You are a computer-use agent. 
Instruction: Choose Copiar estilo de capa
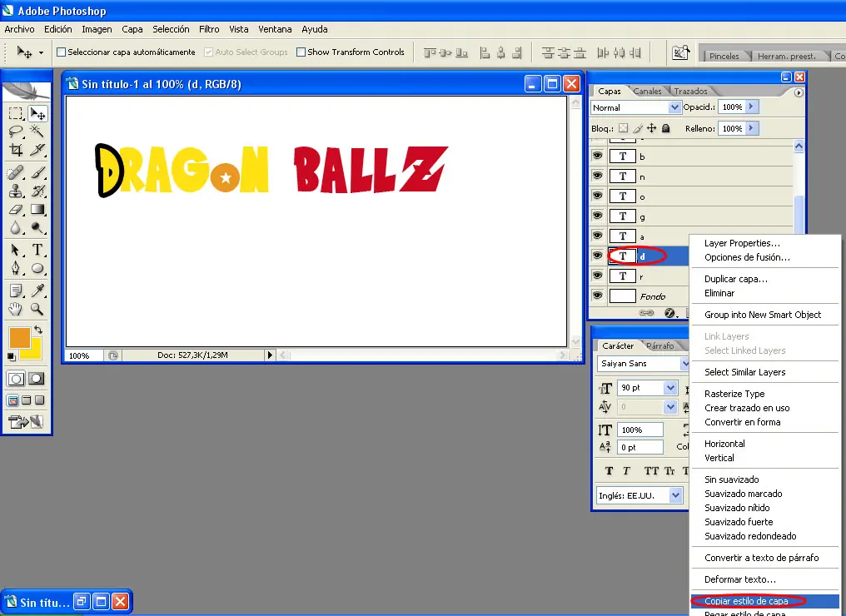click(765, 601)
